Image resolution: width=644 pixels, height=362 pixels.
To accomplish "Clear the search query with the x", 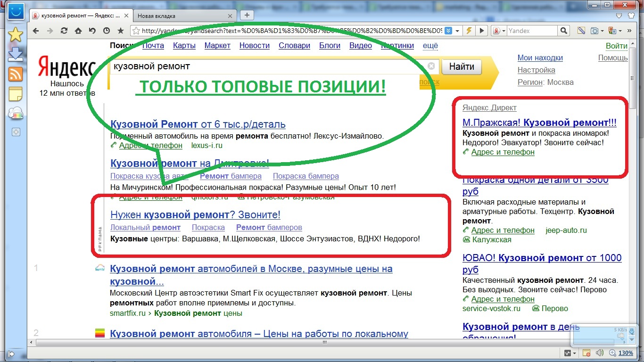I will tap(431, 66).
